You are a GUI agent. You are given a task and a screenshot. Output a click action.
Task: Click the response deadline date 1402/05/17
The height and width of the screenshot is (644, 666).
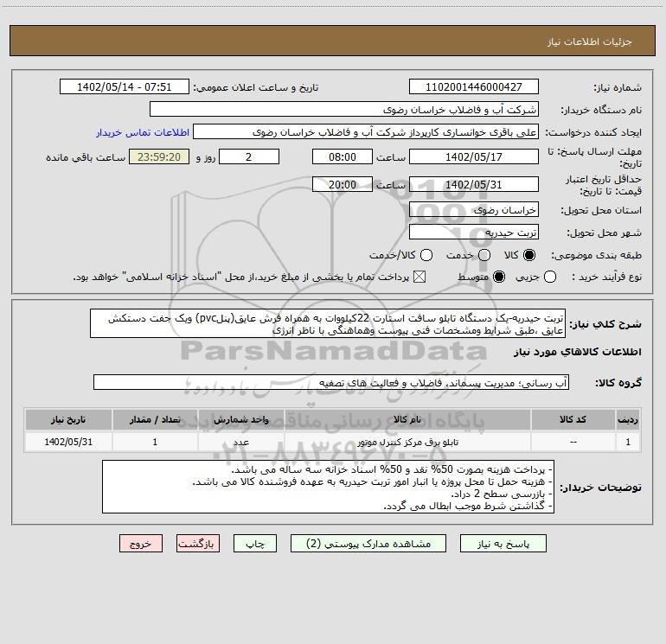coord(474,156)
